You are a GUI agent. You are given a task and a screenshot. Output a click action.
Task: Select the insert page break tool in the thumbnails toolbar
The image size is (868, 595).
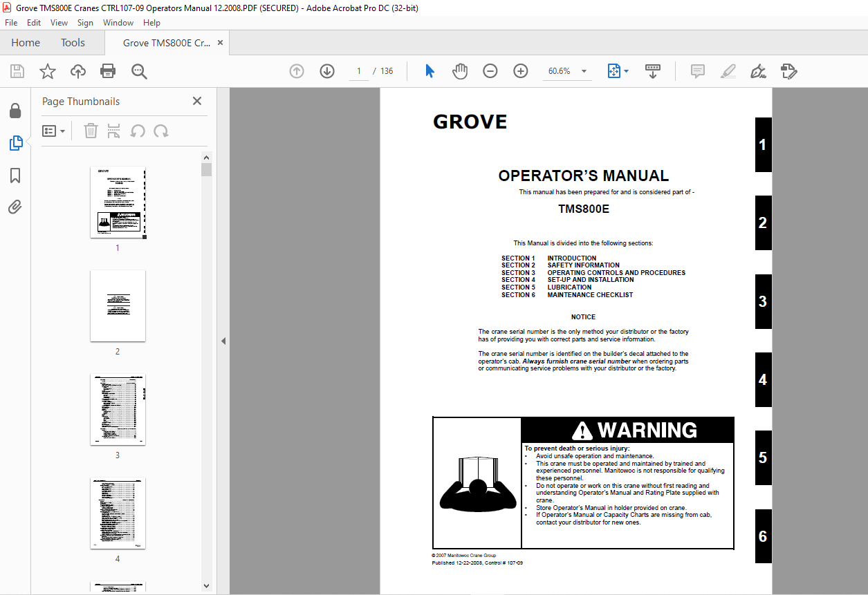pyautogui.click(x=114, y=131)
